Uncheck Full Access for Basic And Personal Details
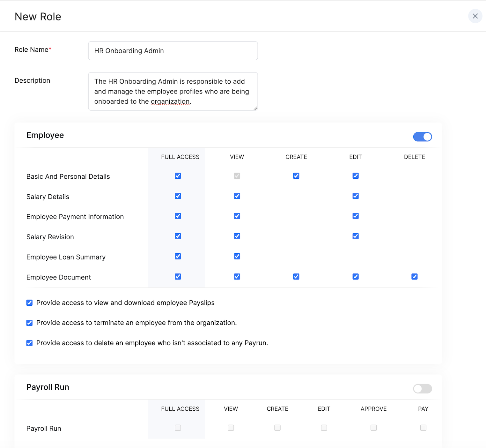The width and height of the screenshot is (486, 448). coord(178,176)
